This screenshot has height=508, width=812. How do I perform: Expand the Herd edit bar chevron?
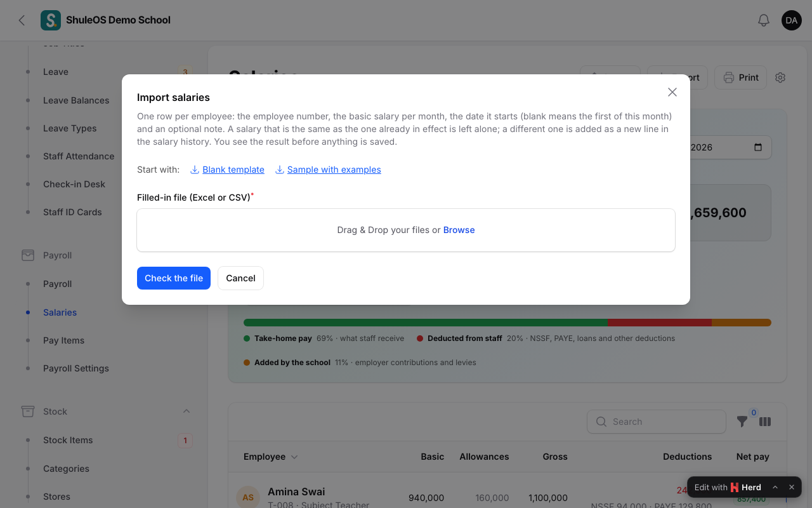coord(775,487)
